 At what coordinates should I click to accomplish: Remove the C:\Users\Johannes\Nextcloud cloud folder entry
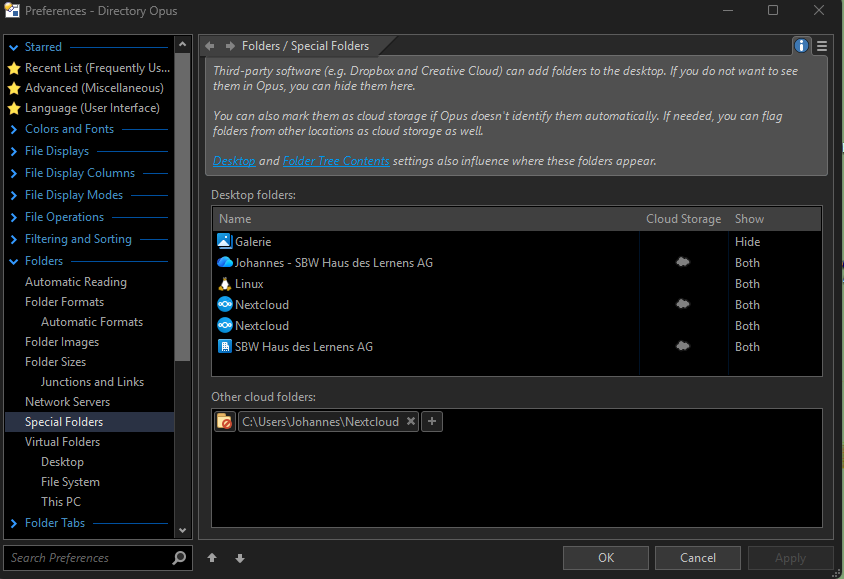point(410,422)
